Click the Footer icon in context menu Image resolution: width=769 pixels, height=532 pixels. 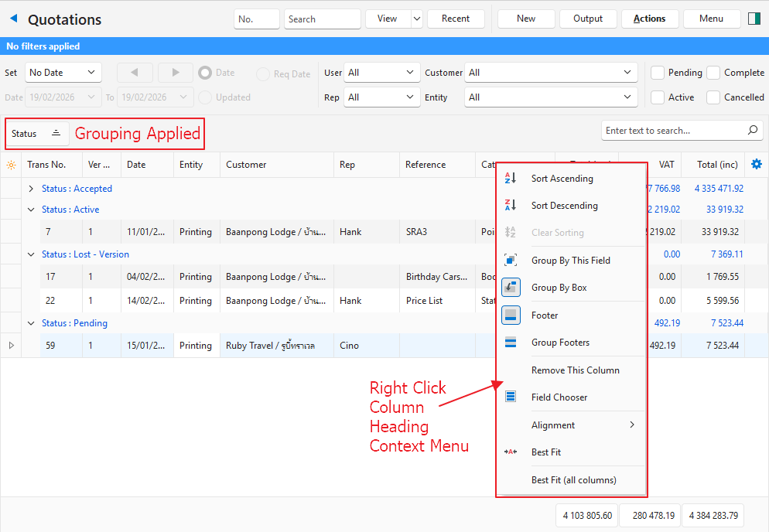[511, 315]
